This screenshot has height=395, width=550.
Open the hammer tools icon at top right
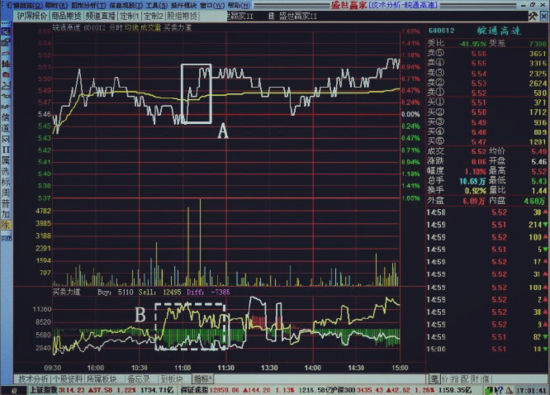click(533, 16)
